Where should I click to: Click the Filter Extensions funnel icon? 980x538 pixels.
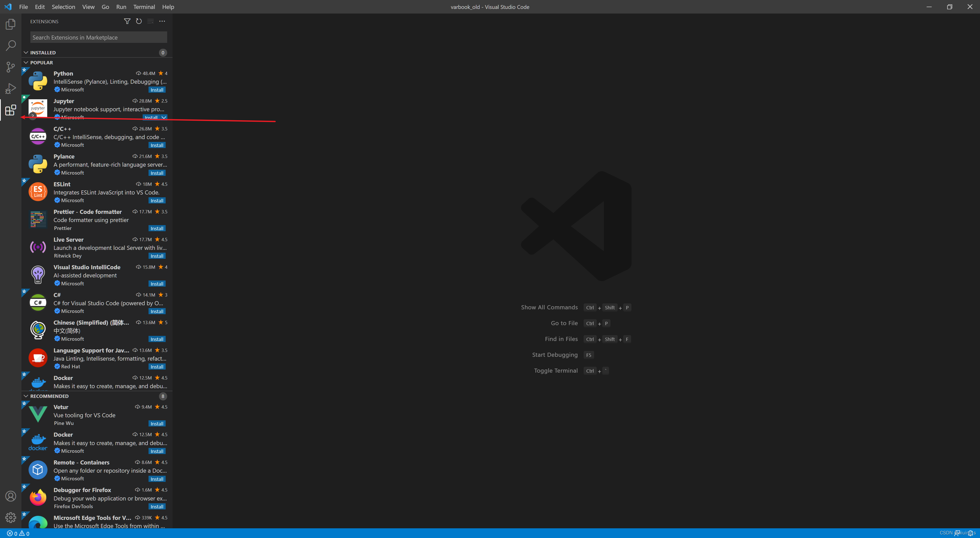point(127,21)
